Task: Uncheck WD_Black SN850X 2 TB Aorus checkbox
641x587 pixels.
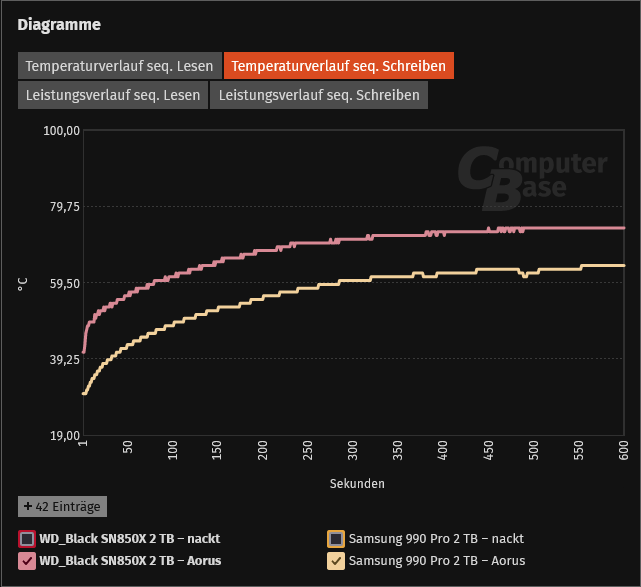Action: (x=27, y=561)
